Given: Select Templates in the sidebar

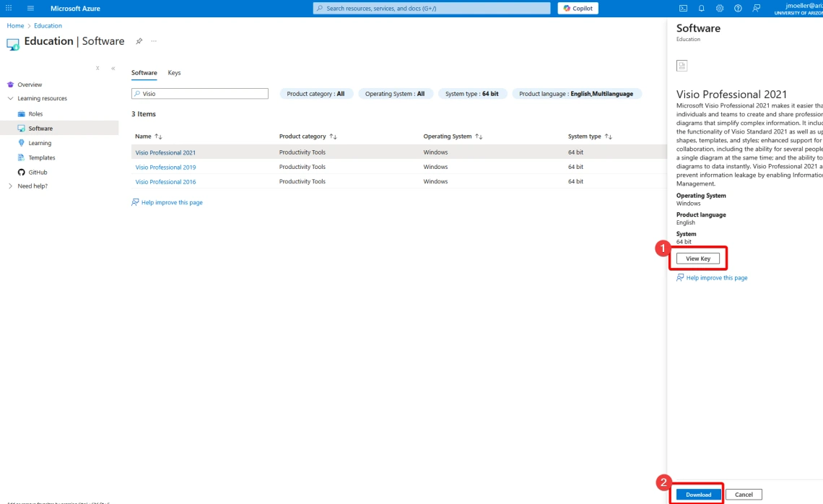Looking at the screenshot, I should tap(42, 157).
